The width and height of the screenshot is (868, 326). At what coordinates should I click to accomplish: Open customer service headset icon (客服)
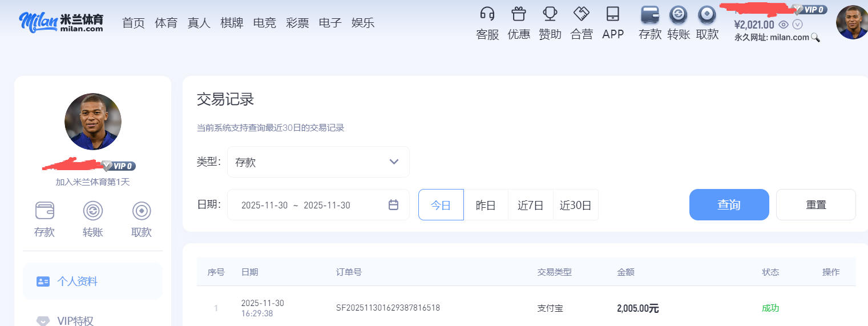point(487,14)
